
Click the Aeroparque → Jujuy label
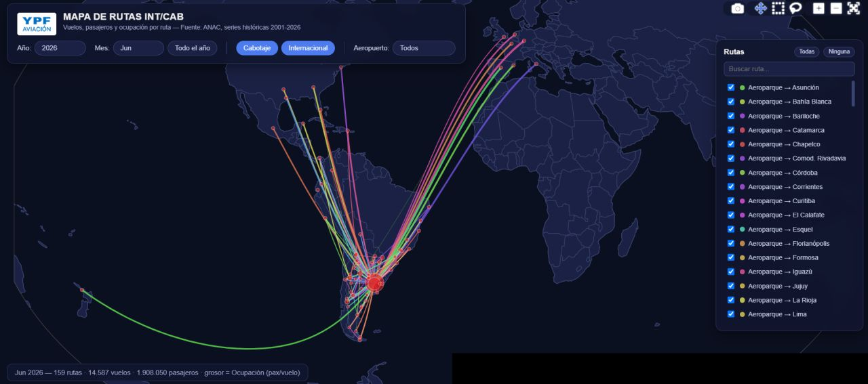point(778,286)
